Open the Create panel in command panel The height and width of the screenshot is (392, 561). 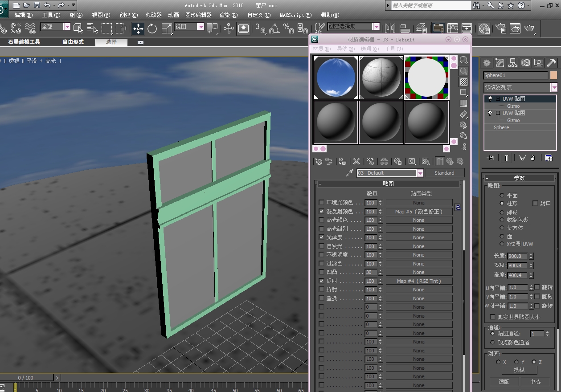[x=487, y=62]
